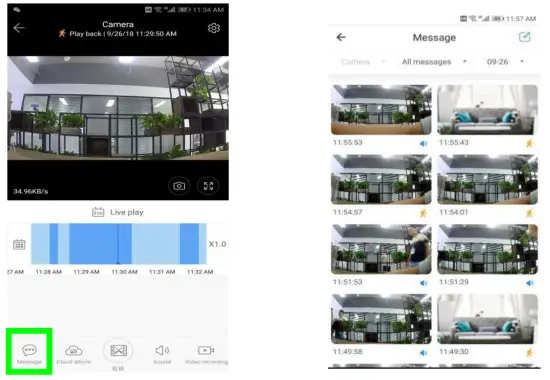Screen dimensions: 550x380
Task: Click sound alert icon beside 11:49:58
Action: pyautogui.click(x=424, y=353)
